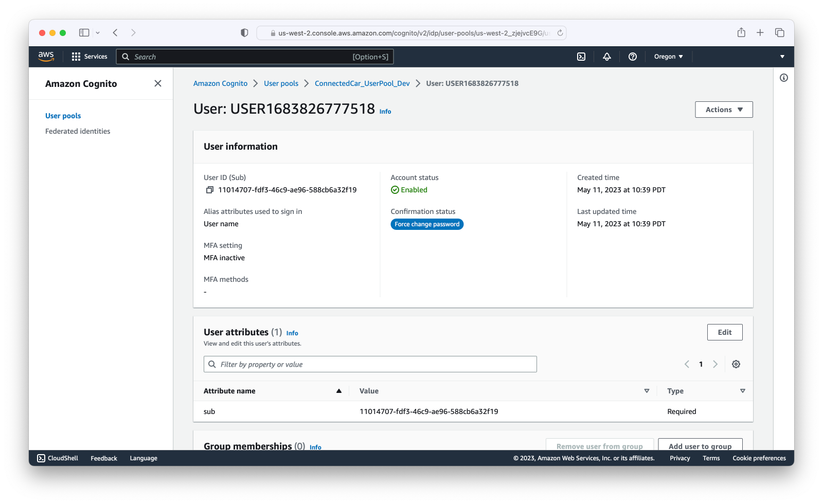The image size is (823, 504).
Task: Open the info panel icon at right edge
Action: pos(784,78)
